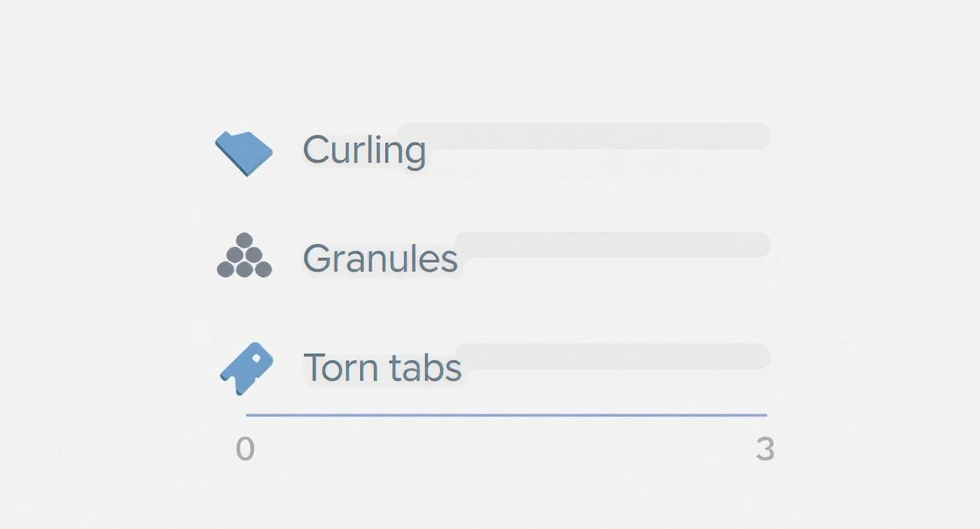Click the right end of the axis line
The width and height of the screenshot is (980, 529).
coord(765,415)
